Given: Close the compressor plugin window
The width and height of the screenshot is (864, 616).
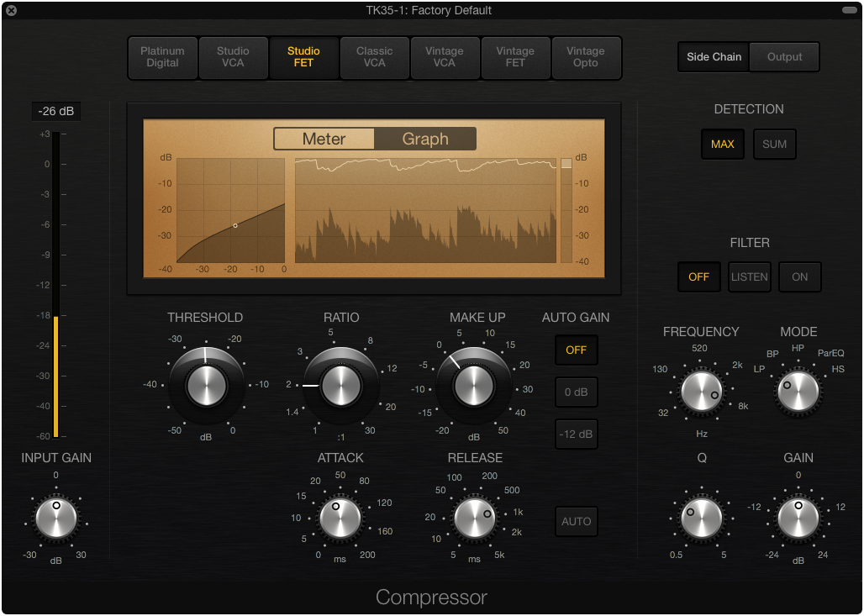Looking at the screenshot, I should point(11,10).
